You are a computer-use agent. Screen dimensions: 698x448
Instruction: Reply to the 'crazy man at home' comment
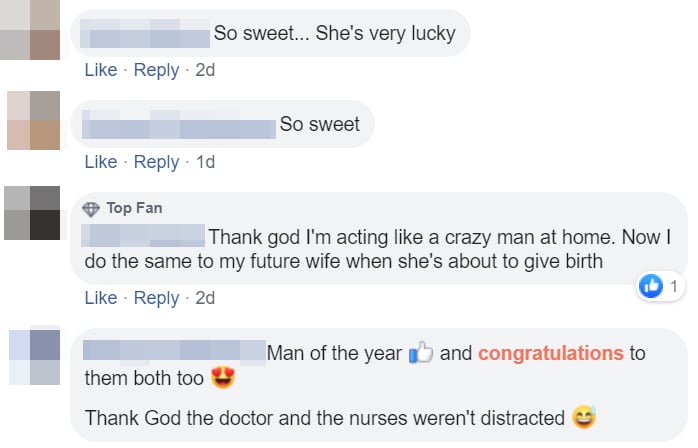click(x=156, y=298)
